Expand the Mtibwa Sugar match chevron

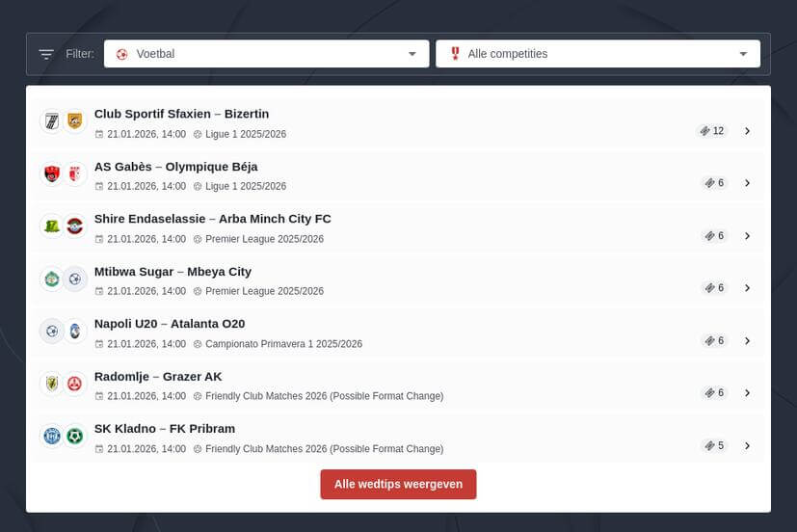click(x=747, y=288)
